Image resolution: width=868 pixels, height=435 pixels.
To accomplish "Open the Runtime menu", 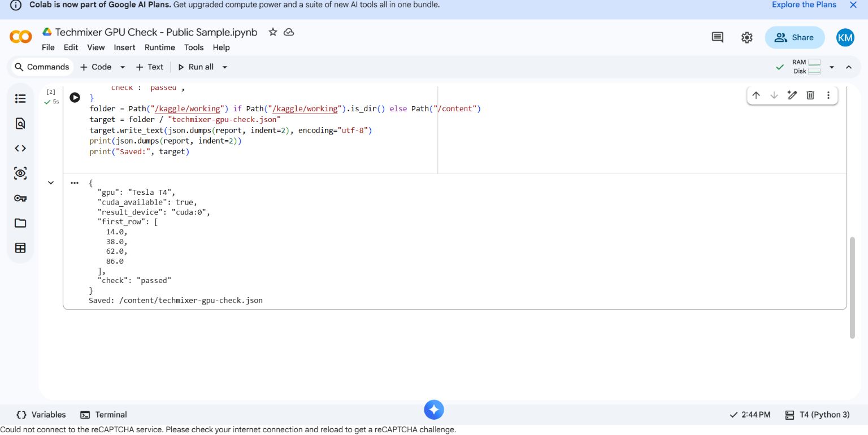I will click(x=160, y=47).
